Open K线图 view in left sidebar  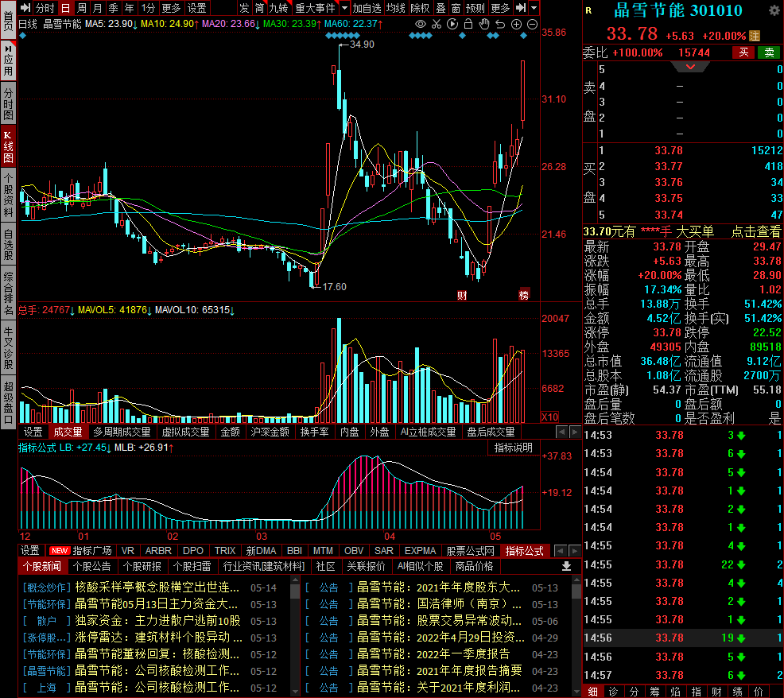[x=9, y=147]
